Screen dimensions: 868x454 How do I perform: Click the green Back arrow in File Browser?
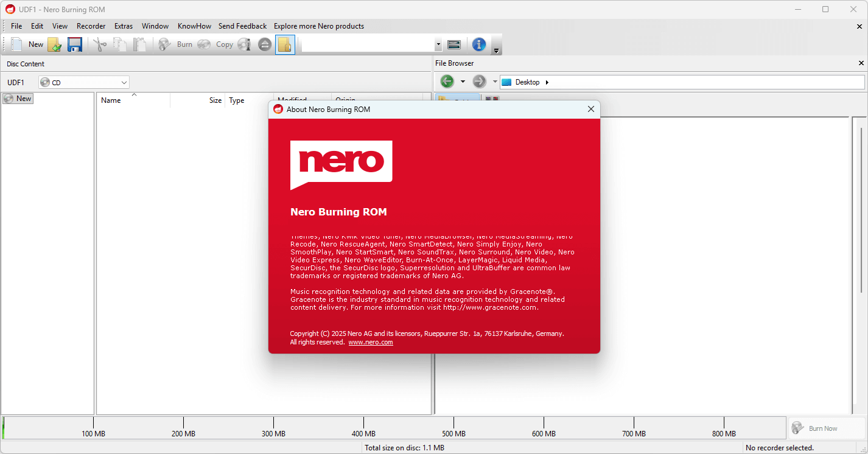tap(447, 81)
